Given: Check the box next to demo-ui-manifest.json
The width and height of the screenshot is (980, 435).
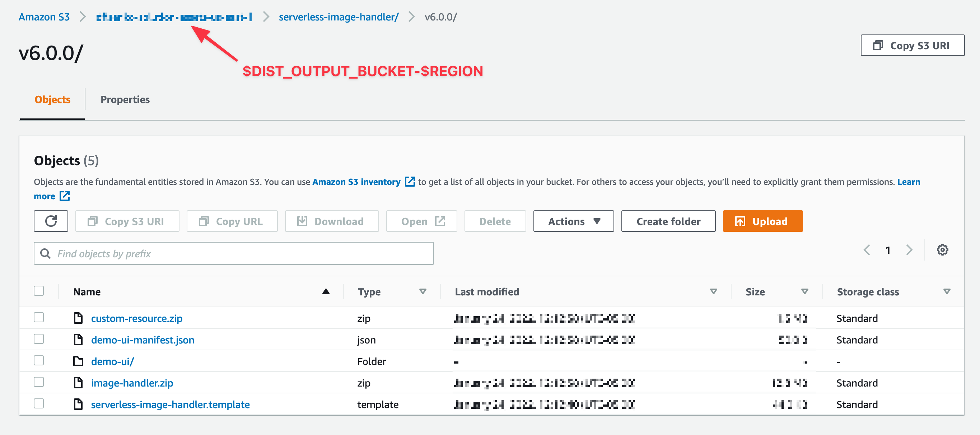Looking at the screenshot, I should [x=38, y=339].
